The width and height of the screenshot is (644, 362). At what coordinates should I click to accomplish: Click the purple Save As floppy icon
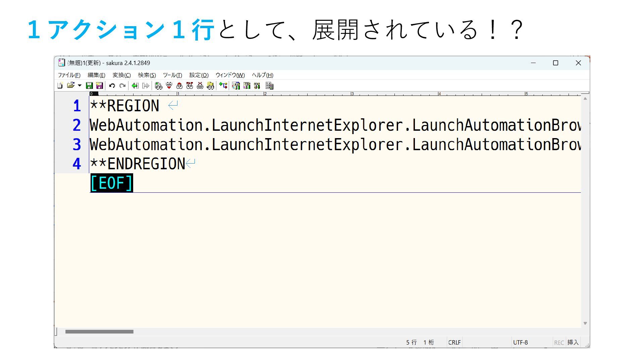click(100, 86)
